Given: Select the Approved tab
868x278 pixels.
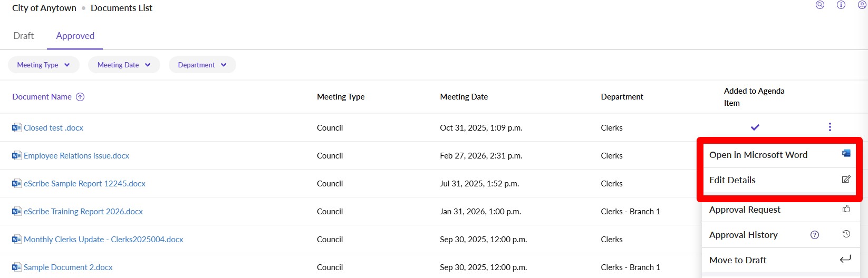Looking at the screenshot, I should tap(75, 36).
